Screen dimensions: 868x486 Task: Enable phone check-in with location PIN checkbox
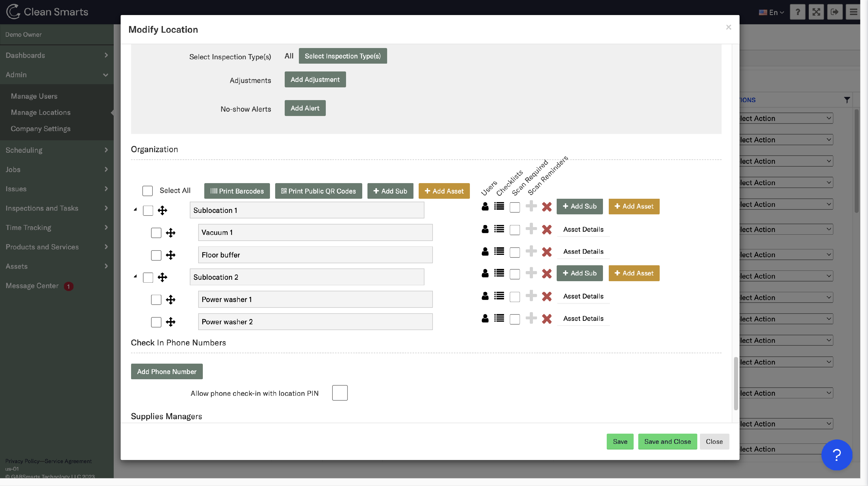(340, 393)
